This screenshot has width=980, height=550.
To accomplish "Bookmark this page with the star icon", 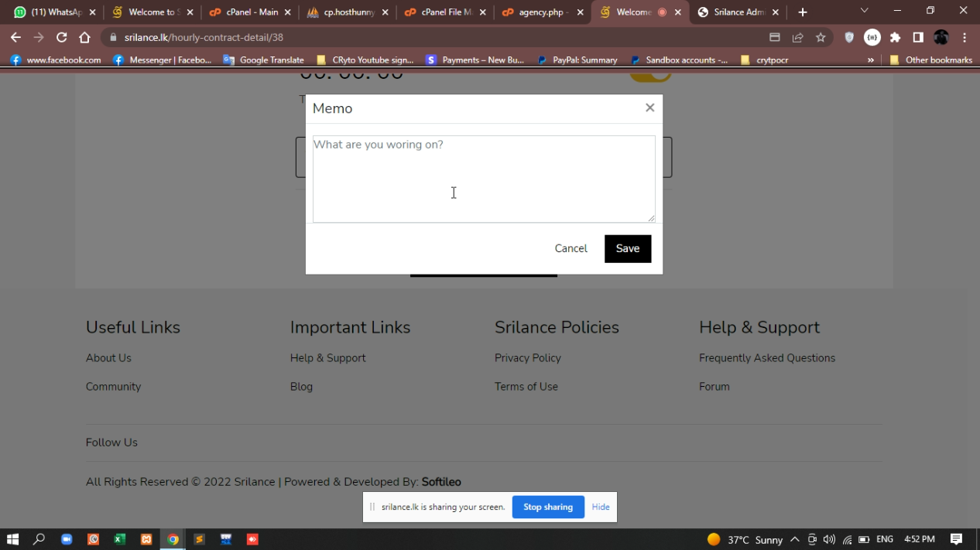I will [821, 37].
